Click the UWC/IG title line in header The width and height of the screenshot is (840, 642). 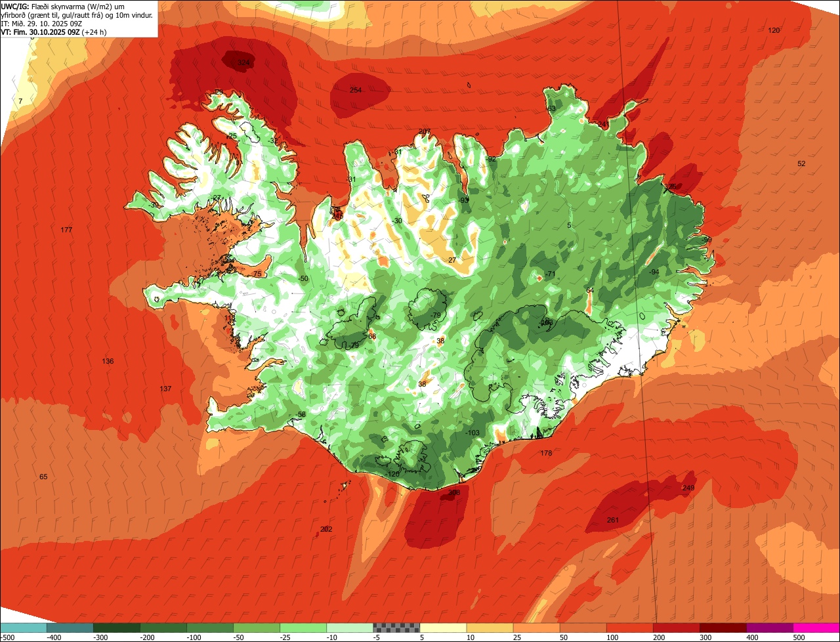(64, 6)
